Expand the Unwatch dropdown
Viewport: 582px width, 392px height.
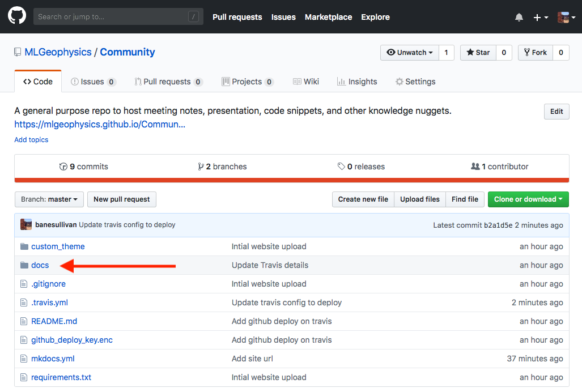tap(410, 53)
